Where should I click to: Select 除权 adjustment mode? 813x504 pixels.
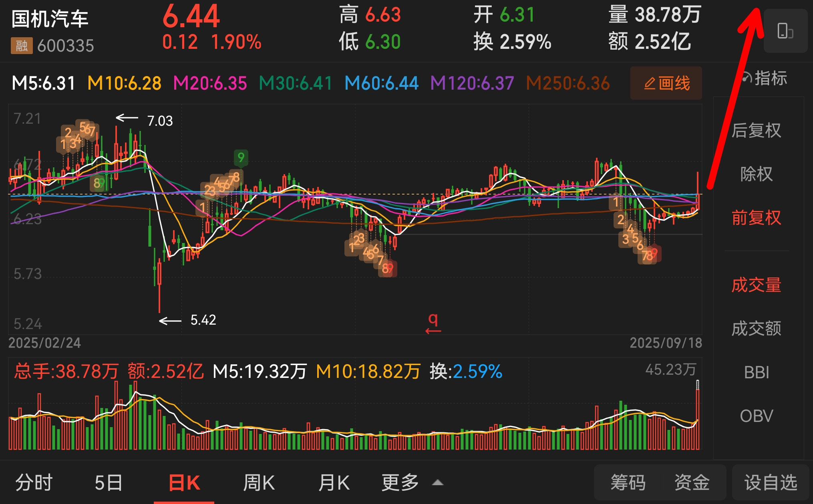pyautogui.click(x=756, y=174)
